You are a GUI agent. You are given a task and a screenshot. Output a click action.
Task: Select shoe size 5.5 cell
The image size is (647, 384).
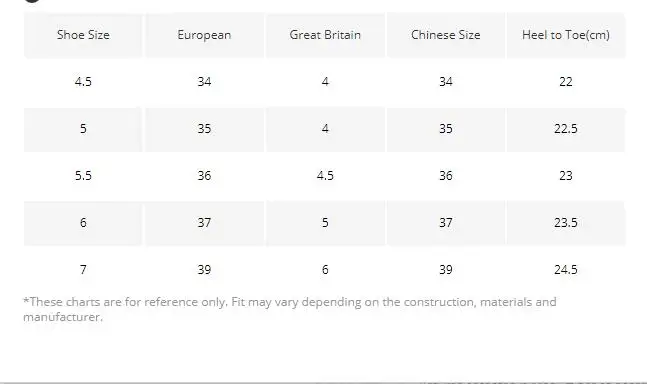click(83, 176)
